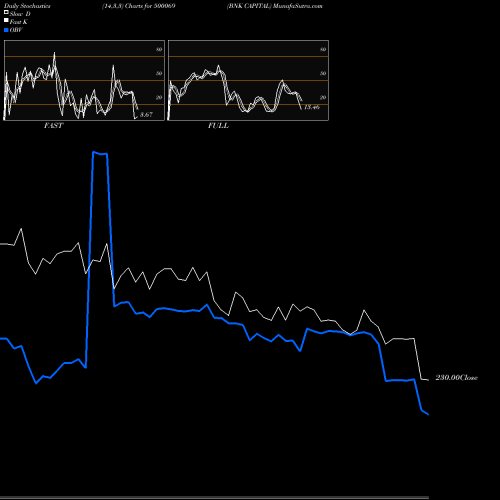
Task: Click the end of the white close-price line
Action: [428, 380]
